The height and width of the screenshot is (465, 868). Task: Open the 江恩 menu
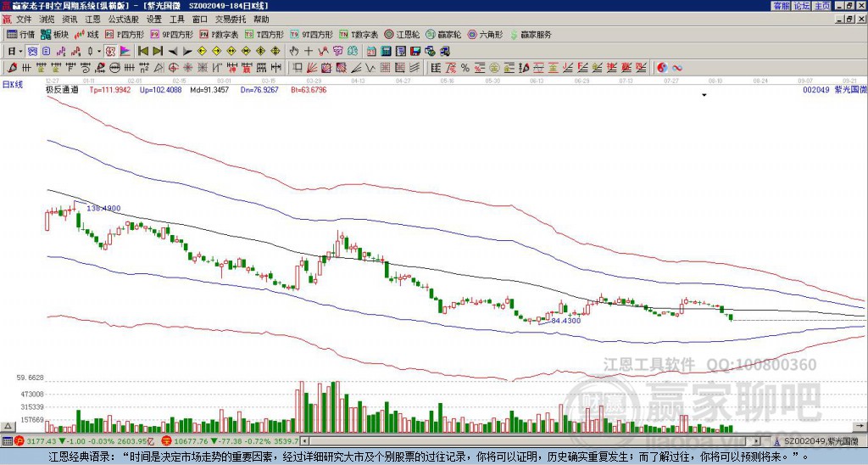92,20
